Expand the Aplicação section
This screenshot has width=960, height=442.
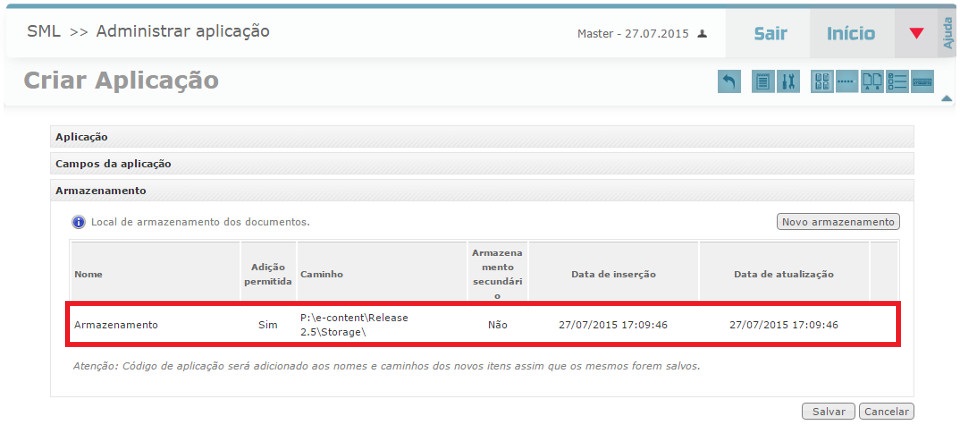482,137
